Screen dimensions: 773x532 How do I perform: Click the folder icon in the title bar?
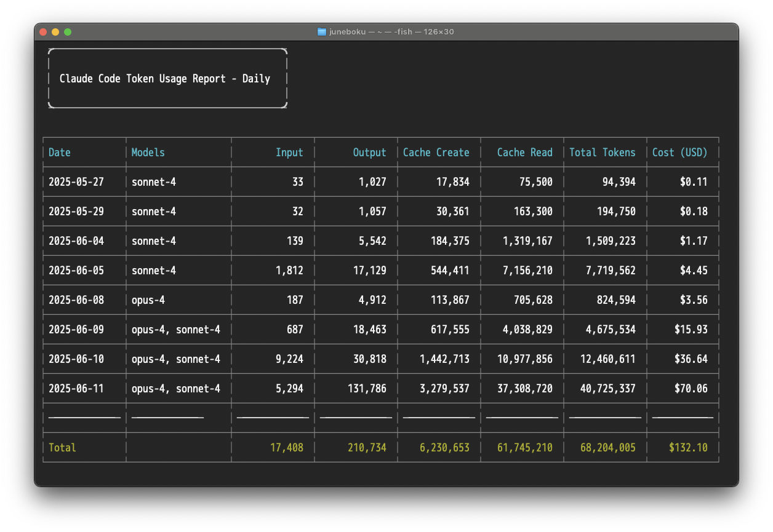(x=321, y=31)
